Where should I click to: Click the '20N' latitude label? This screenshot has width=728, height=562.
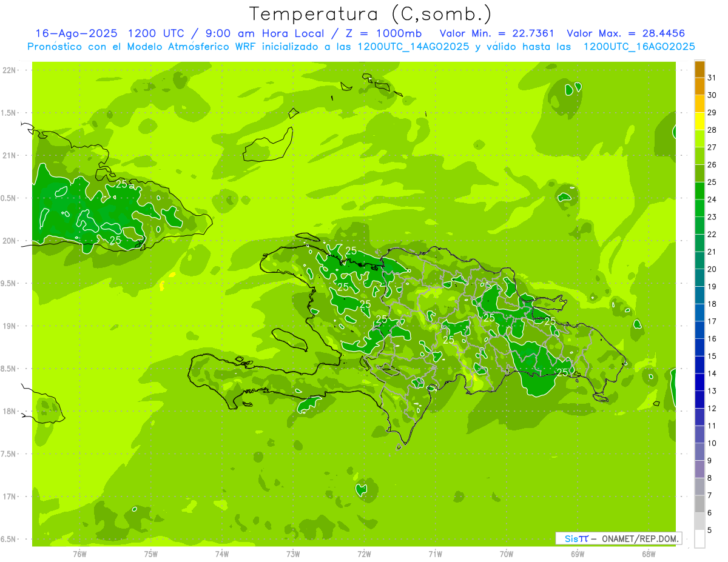(8, 241)
